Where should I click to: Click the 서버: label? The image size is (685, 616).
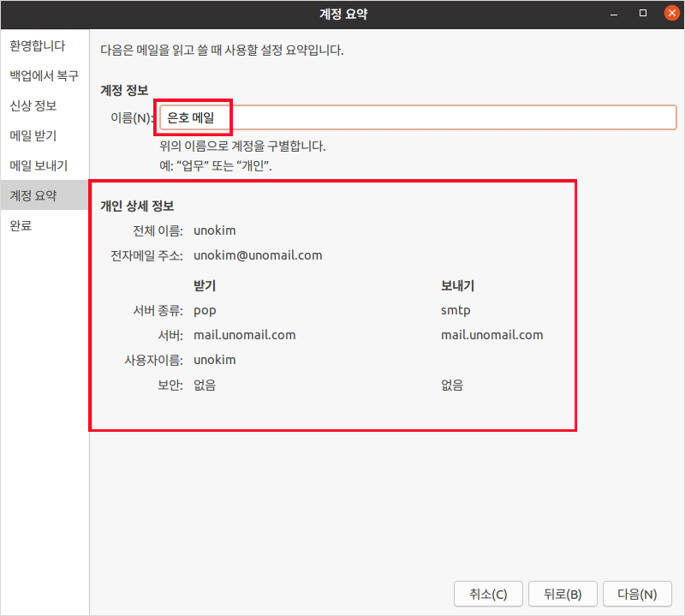pyautogui.click(x=170, y=335)
